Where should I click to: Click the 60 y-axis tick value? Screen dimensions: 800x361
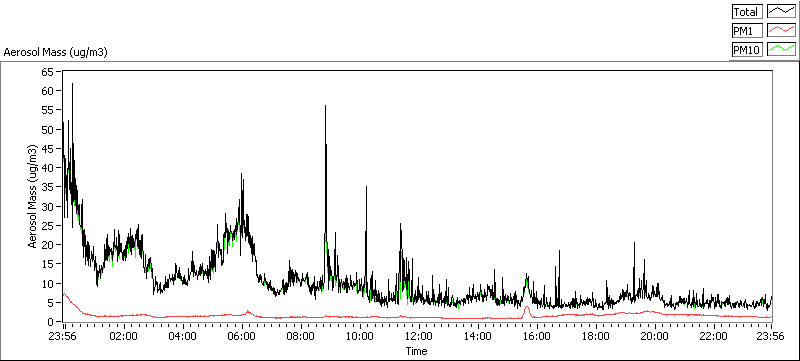coord(48,91)
